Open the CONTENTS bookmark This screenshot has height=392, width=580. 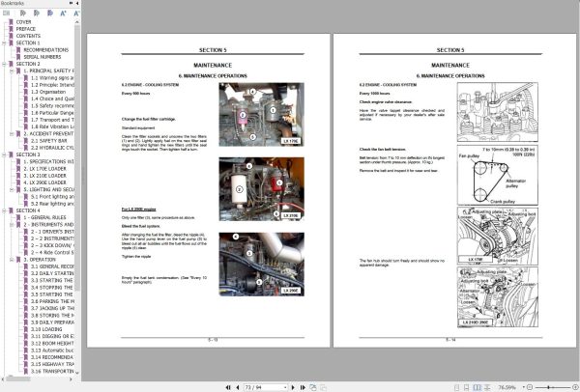tap(28, 36)
